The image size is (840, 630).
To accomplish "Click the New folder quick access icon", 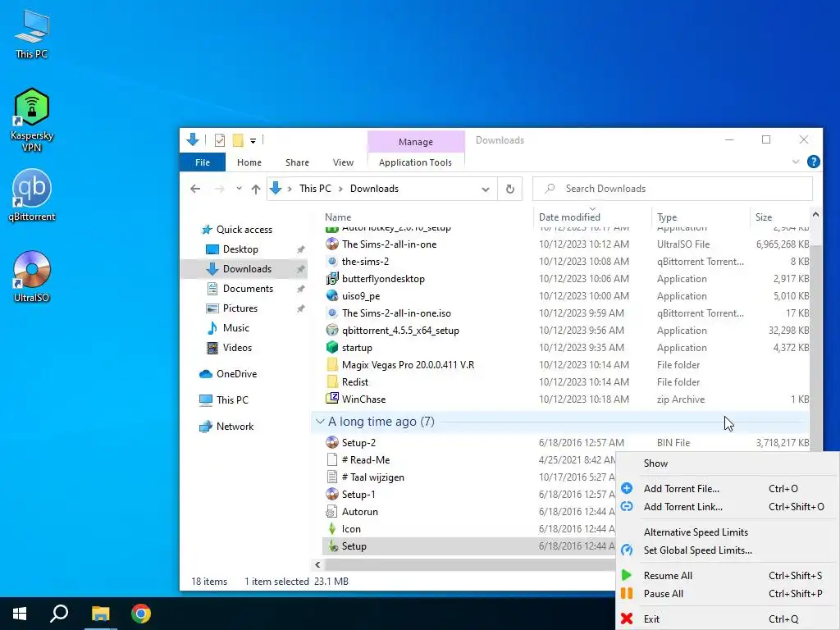I will (x=238, y=140).
